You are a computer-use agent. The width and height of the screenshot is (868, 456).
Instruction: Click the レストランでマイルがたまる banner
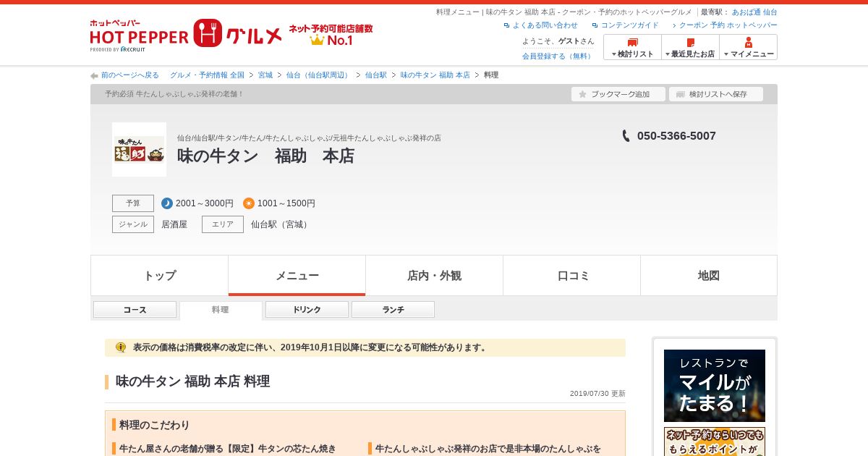pos(715,386)
